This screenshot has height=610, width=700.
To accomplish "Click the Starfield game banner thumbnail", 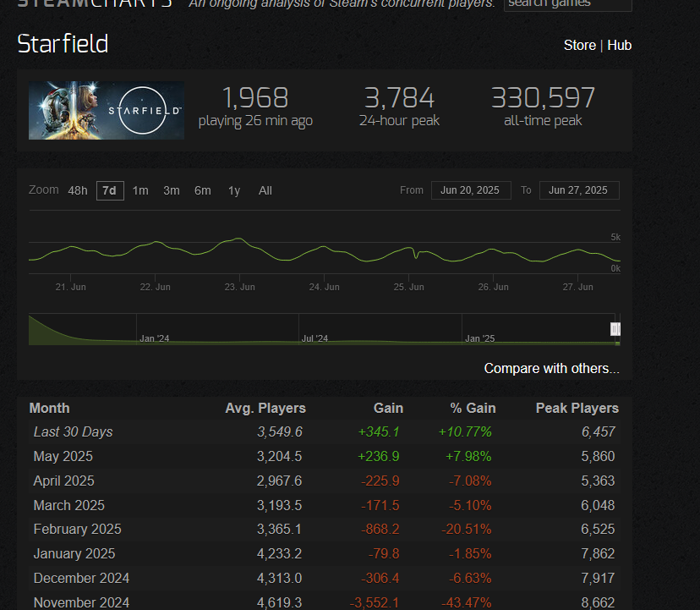I will click(x=107, y=110).
